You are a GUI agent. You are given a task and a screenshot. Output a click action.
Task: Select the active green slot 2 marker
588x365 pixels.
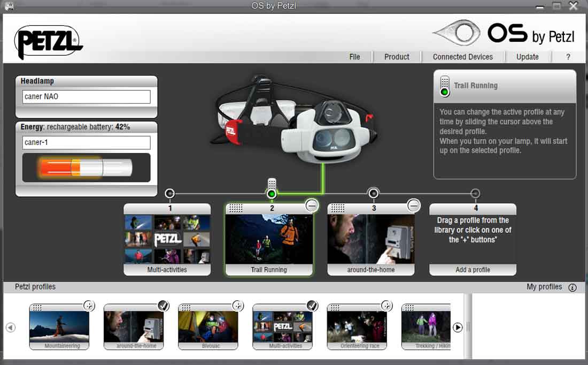click(x=272, y=194)
